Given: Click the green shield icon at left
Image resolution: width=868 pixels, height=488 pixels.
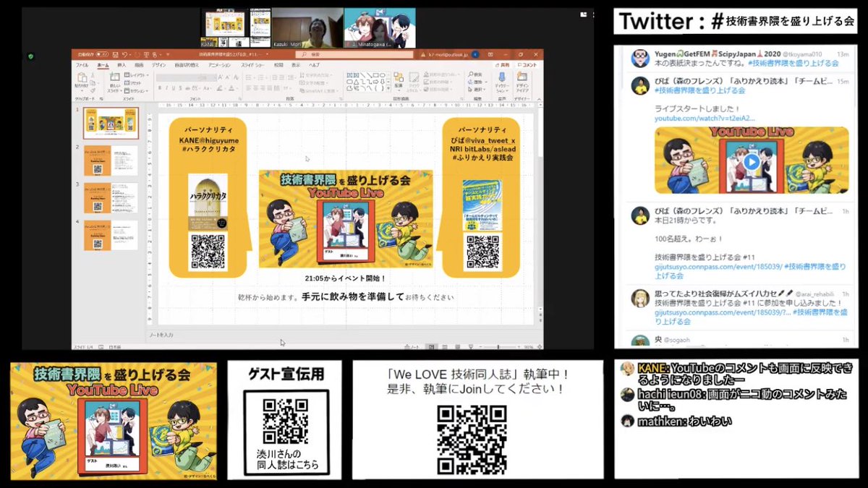Looking at the screenshot, I should coord(30,56).
